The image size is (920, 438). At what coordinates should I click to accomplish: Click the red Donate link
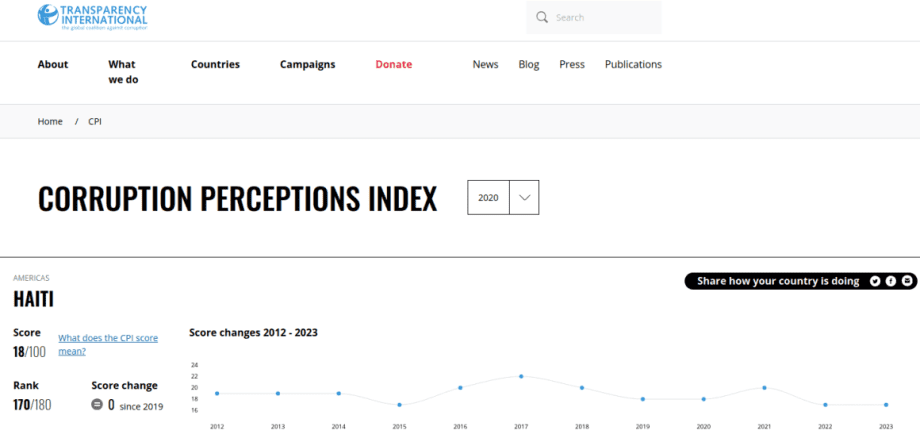tap(394, 64)
